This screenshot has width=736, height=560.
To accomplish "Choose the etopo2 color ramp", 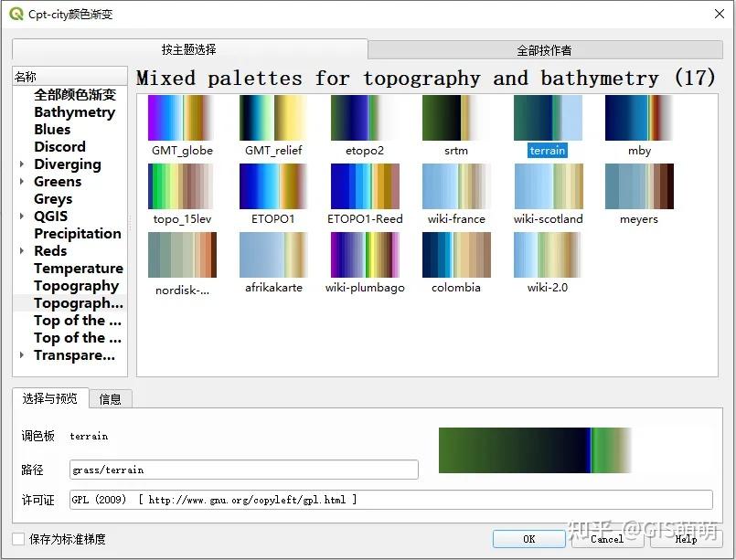I will tap(364, 118).
